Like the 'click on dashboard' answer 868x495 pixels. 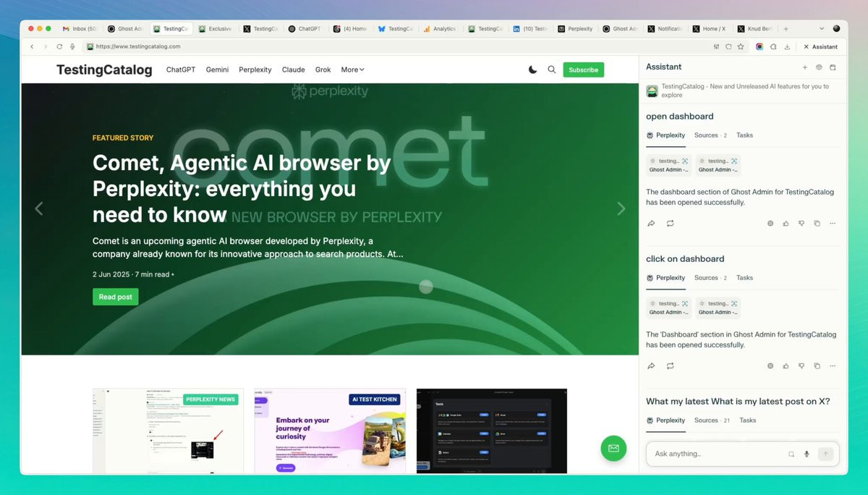pos(786,366)
